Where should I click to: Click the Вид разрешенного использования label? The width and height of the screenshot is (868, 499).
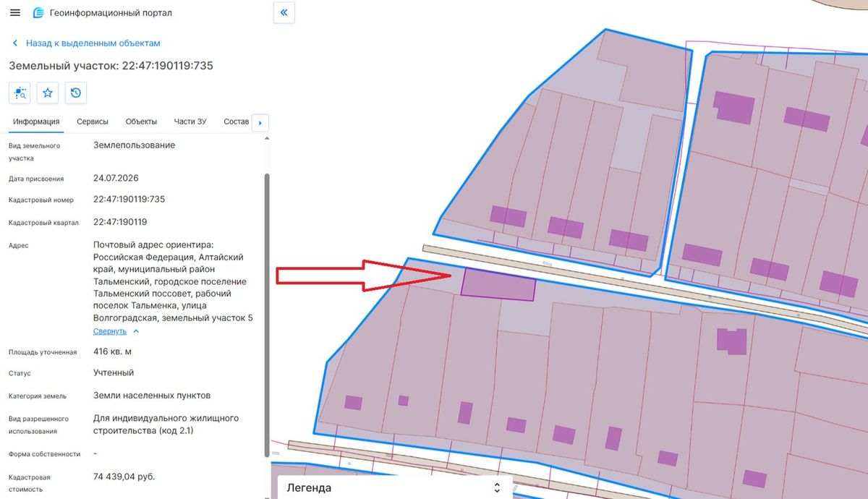coord(38,425)
